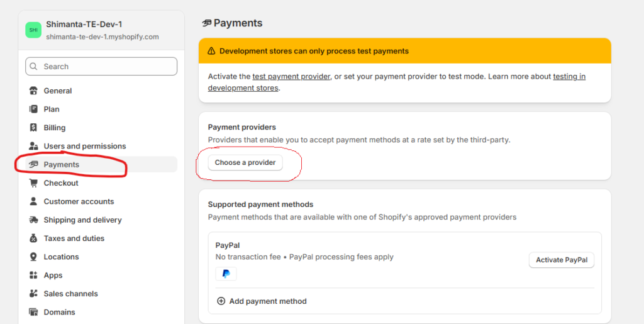Click the Billing dollar icon
The image size is (644, 324).
coord(33,128)
